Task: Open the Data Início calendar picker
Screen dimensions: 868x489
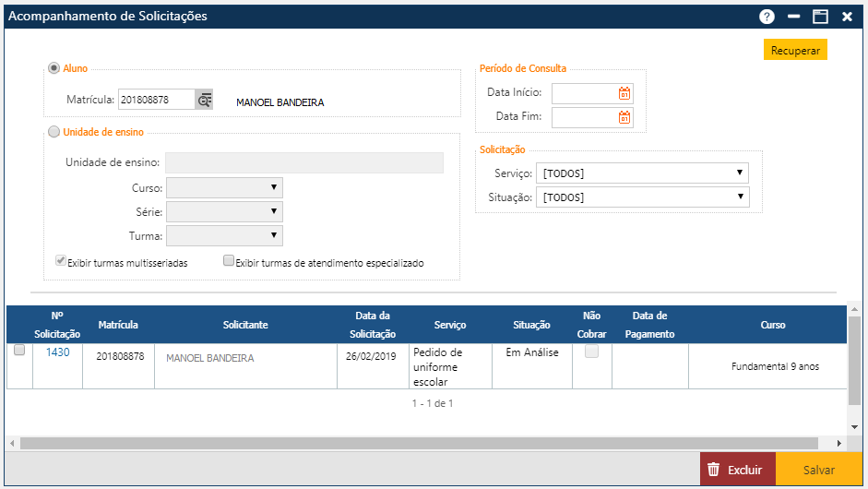Action: [x=624, y=93]
